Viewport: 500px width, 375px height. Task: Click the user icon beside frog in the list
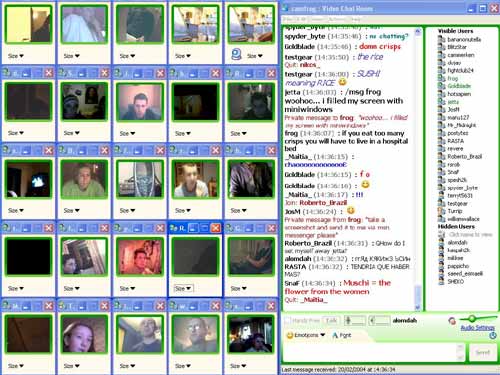pyautogui.click(x=441, y=78)
